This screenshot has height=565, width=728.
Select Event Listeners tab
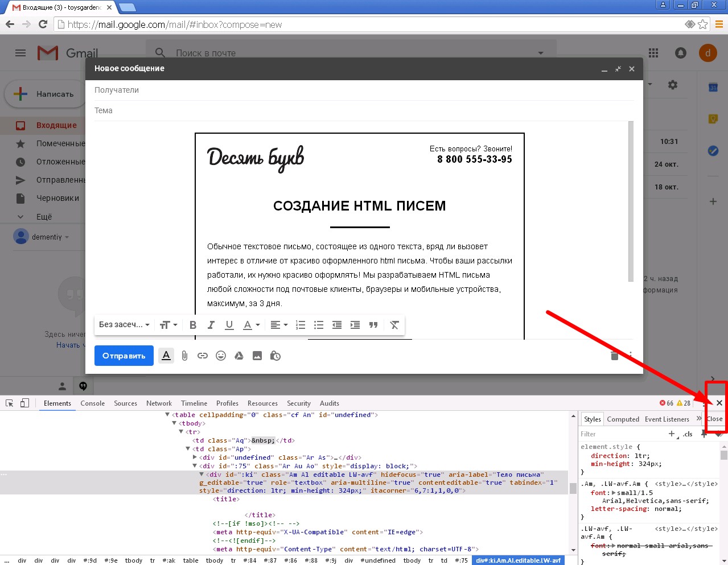(x=667, y=419)
